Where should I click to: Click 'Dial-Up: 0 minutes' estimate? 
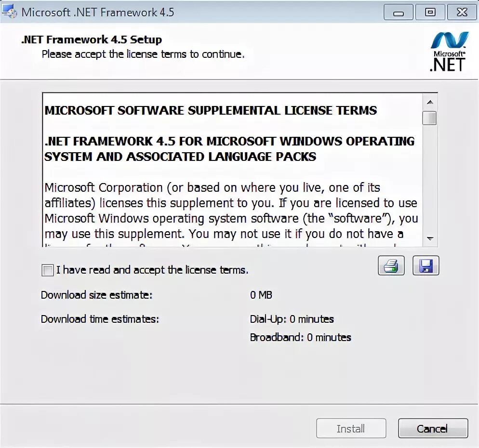[x=292, y=319]
